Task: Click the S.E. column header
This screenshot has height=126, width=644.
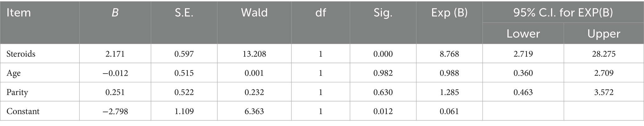Action: tap(184, 13)
